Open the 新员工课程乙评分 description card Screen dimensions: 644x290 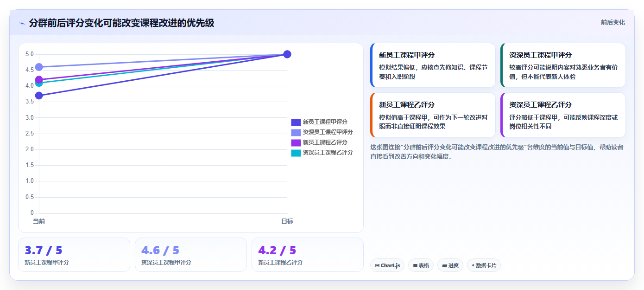click(x=433, y=115)
